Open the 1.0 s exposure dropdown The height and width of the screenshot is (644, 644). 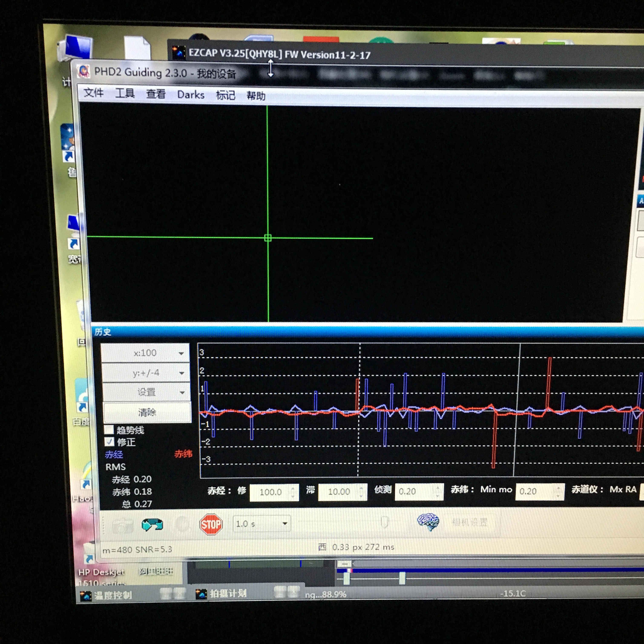pyautogui.click(x=262, y=524)
